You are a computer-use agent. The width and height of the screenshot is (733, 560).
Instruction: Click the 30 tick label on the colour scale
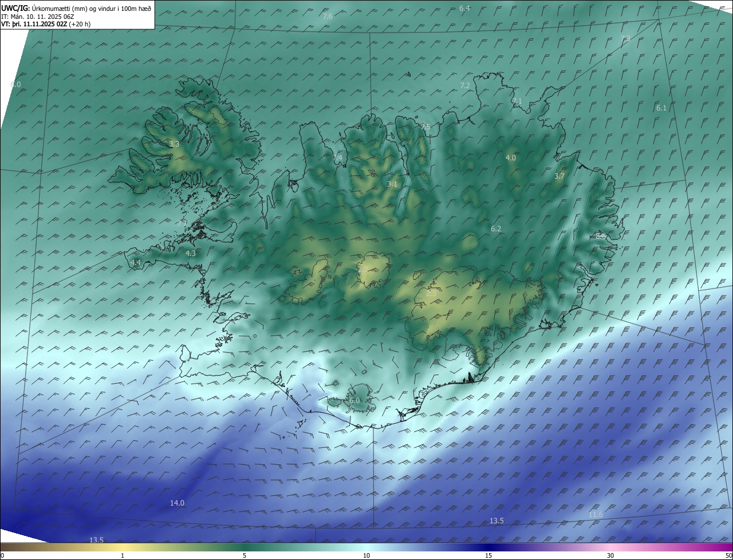click(610, 555)
